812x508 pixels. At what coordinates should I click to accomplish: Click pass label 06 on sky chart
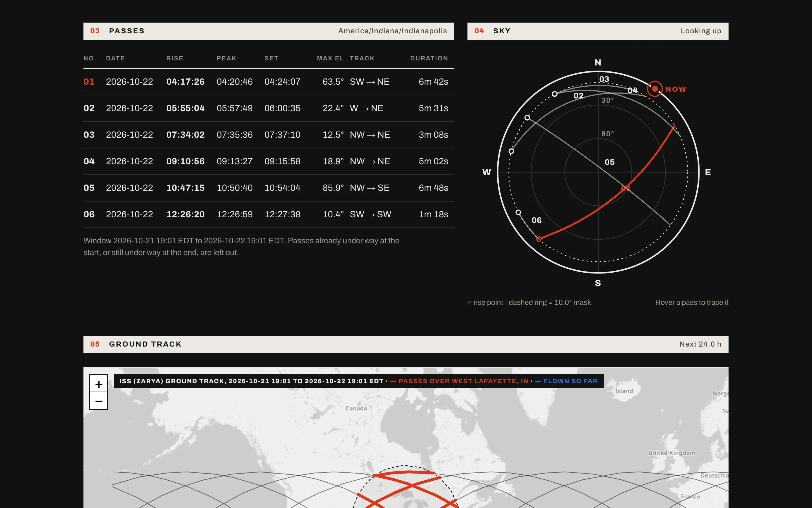536,220
